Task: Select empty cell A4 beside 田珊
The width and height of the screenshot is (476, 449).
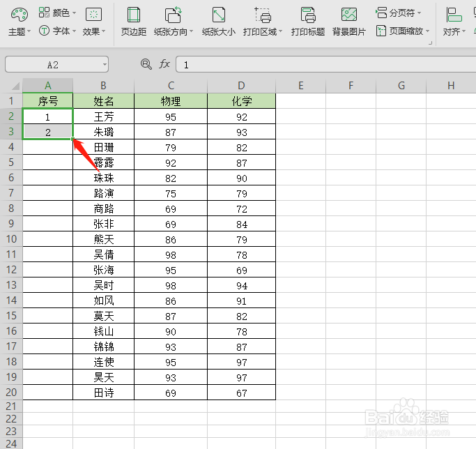Action: click(x=47, y=147)
